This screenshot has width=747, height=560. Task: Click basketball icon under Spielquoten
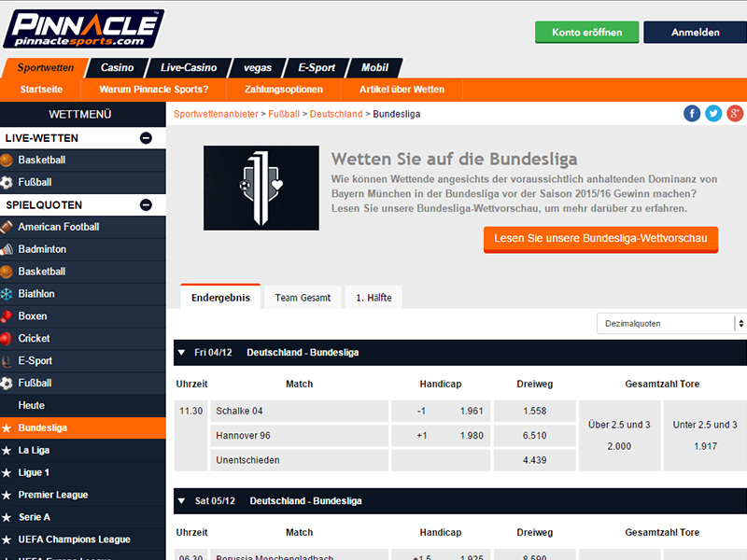[x=7, y=272]
